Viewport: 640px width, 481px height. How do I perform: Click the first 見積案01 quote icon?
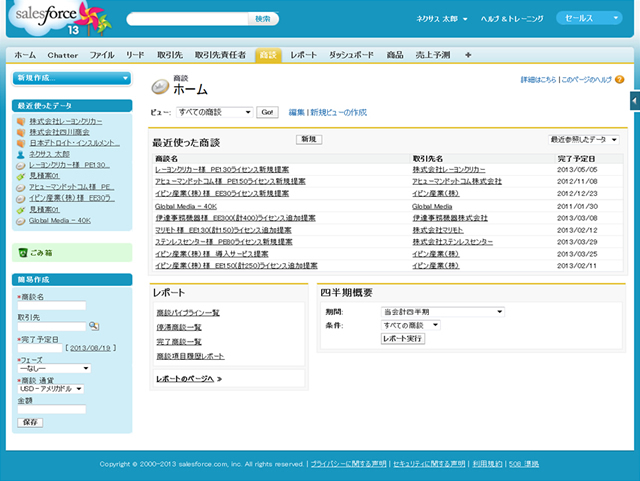(21, 176)
